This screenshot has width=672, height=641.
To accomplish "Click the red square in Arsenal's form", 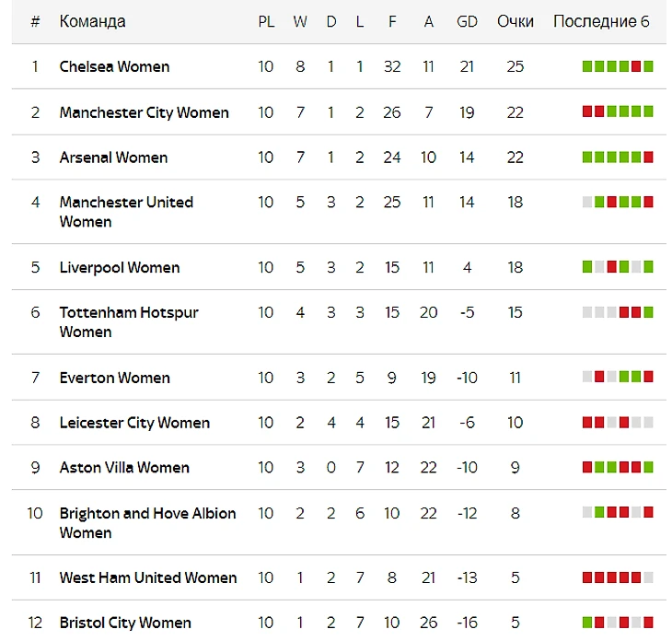I will (648, 157).
